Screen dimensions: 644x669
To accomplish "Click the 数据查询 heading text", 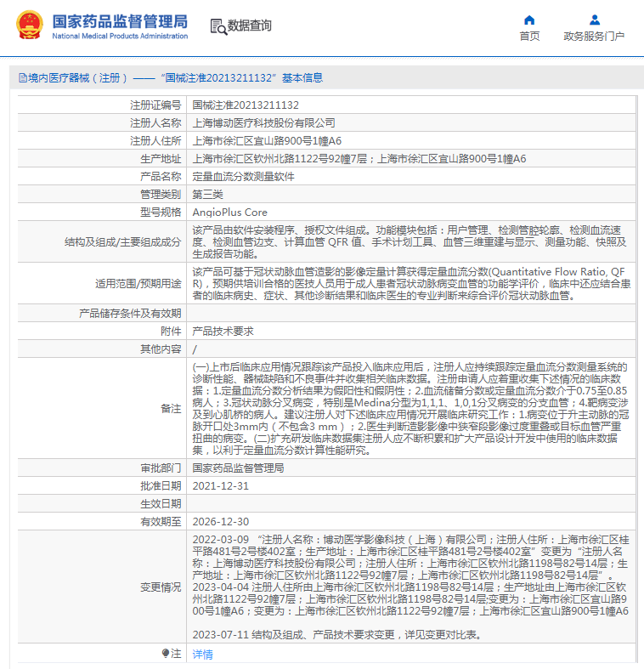I will pos(250,26).
